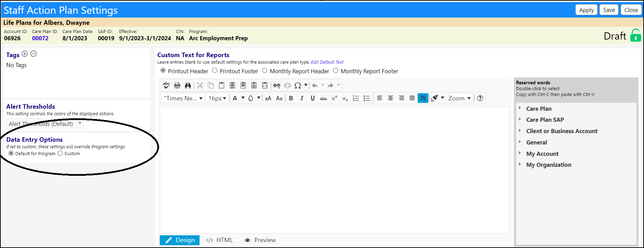The image size is (644, 248).
Task: Expand Client or Business Account node
Action: tap(520, 130)
